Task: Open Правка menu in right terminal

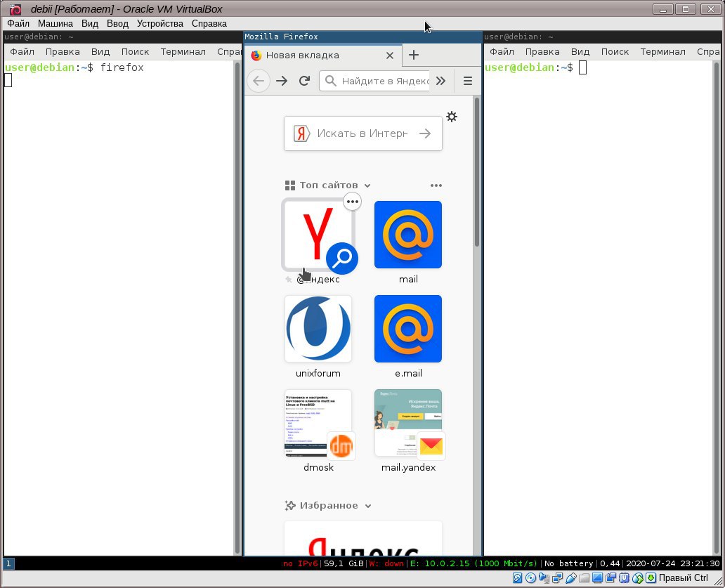Action: pyautogui.click(x=542, y=52)
